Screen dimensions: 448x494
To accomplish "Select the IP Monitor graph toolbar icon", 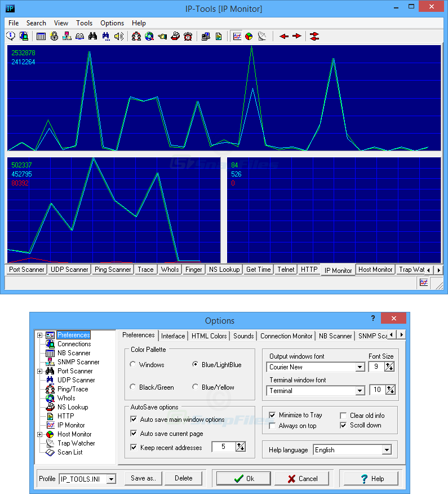I will 237,36.
